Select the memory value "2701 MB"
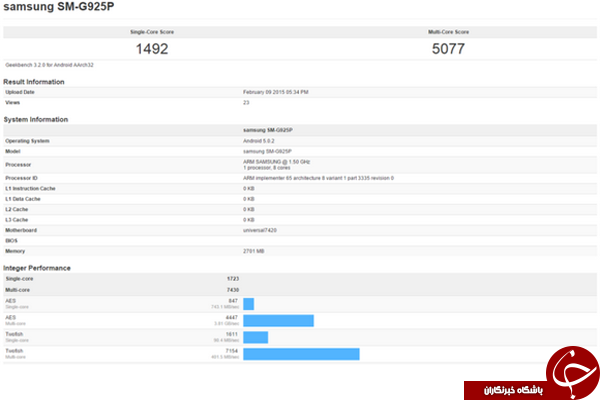600x400 pixels. coord(253,251)
